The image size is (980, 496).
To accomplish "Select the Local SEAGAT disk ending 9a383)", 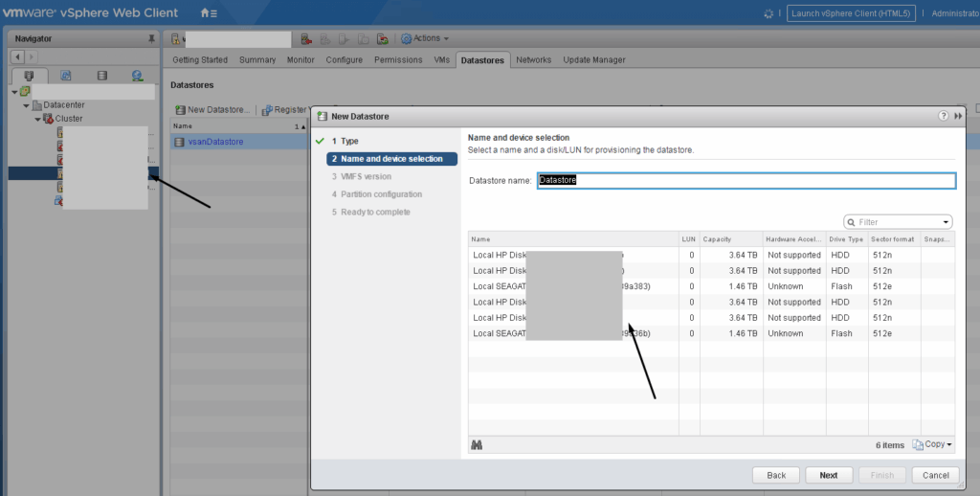I will [711, 286].
